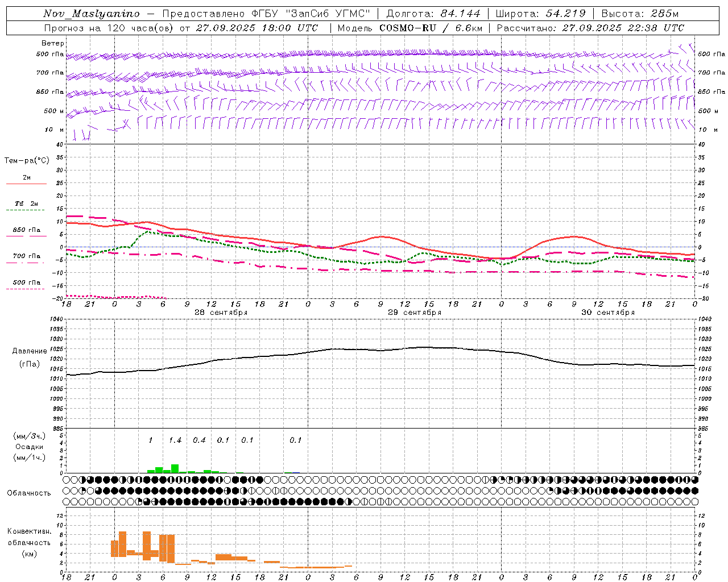Click the 500 м wind level label on left
The image size is (728, 582).
pos(55,111)
